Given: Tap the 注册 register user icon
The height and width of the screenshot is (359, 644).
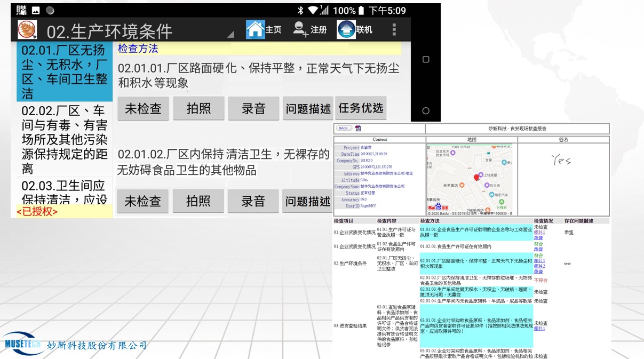Looking at the screenshot, I should coord(301,29).
